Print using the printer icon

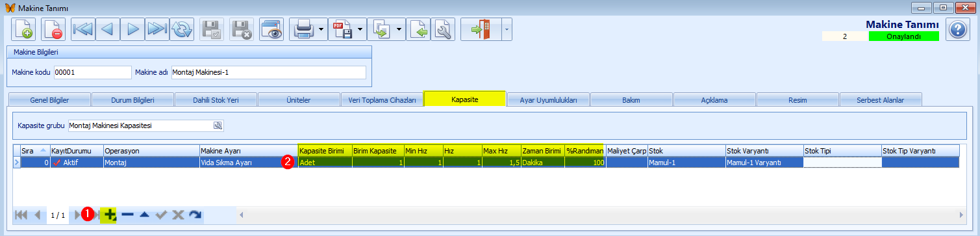[x=303, y=30]
